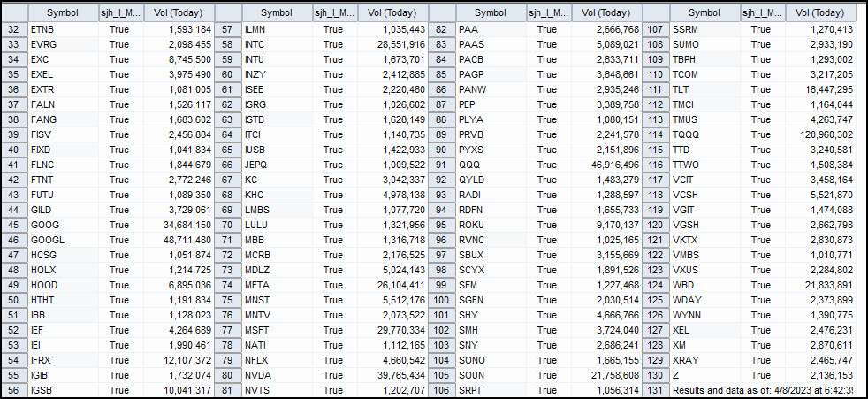Select the MSFT symbol cell

tap(277, 330)
